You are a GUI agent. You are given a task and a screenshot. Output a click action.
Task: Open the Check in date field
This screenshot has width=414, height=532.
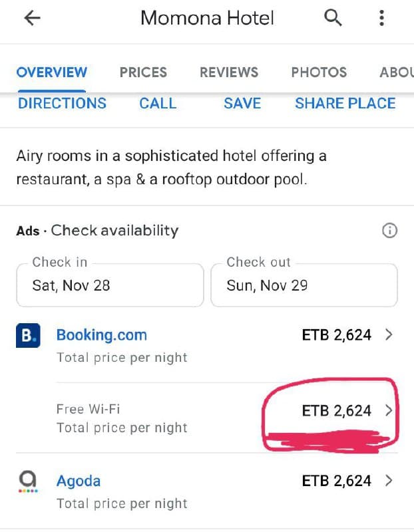click(x=110, y=285)
